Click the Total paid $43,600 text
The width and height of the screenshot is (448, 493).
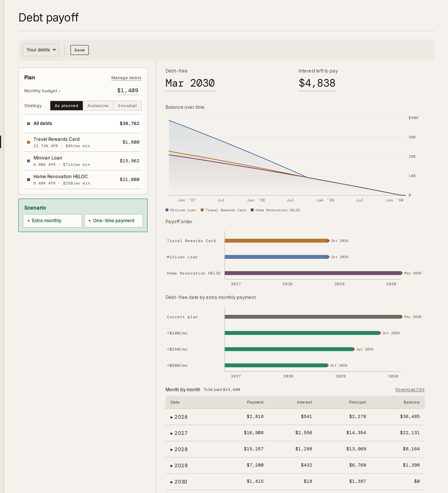[x=222, y=389]
